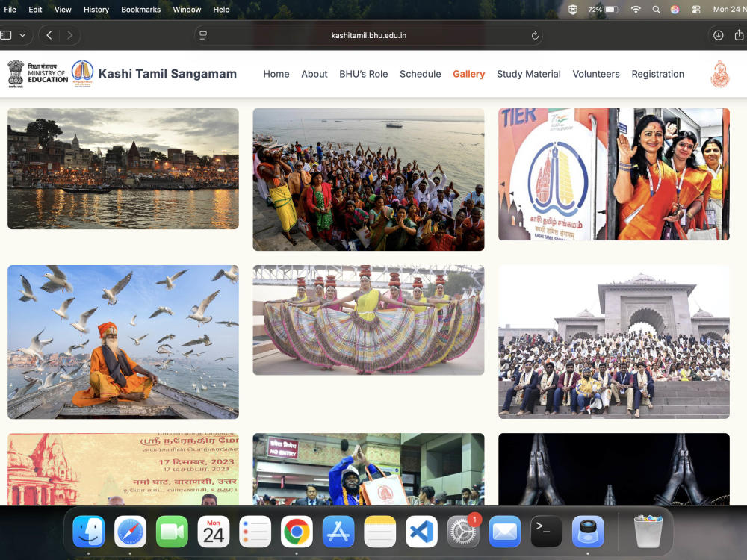This screenshot has width=747, height=560.
Task: Show Safari downloads icon
Action: coord(719,35)
